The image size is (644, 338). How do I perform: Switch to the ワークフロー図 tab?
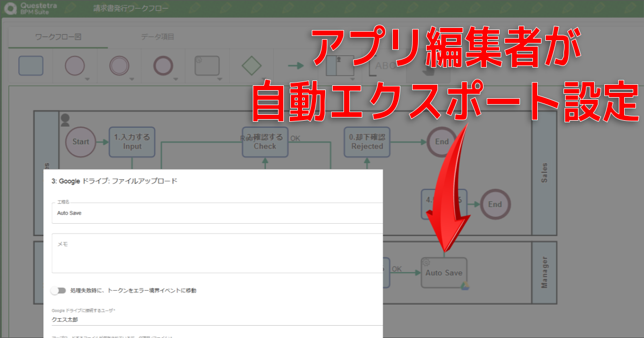[58, 37]
